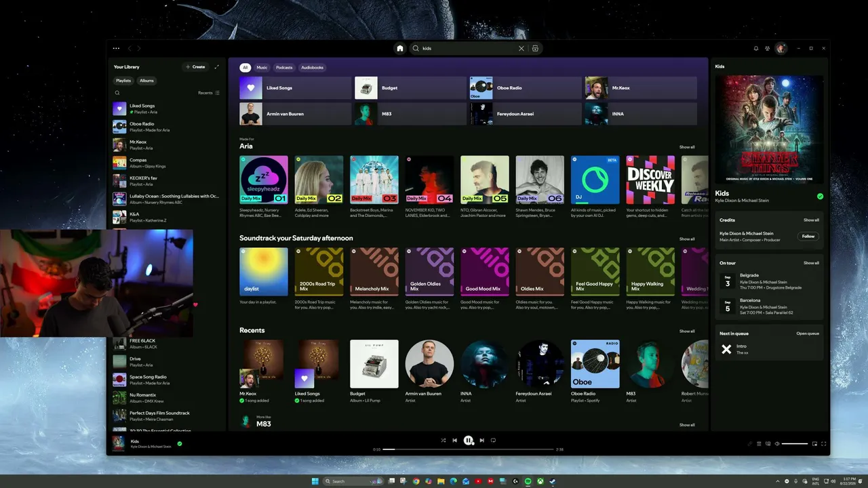
Task: Adjust the volume slider
Action: click(795, 444)
